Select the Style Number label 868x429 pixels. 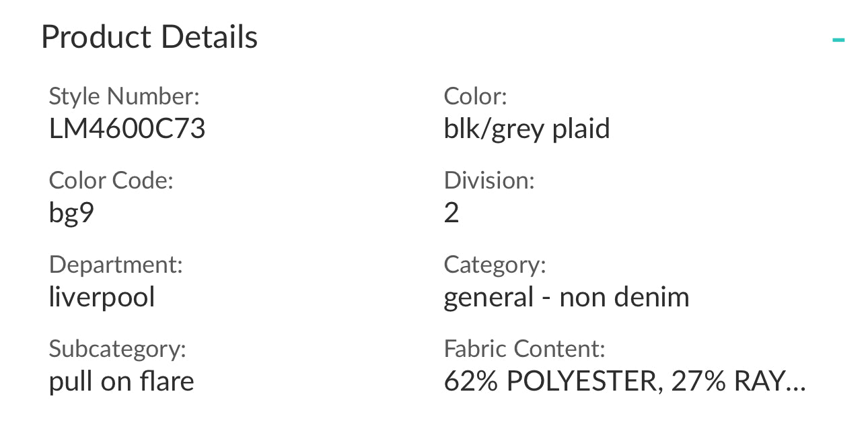tap(124, 97)
